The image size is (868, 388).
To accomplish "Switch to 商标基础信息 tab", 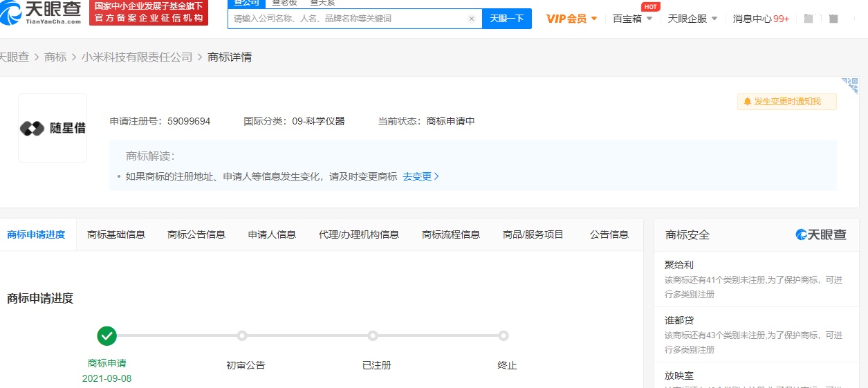I will (x=116, y=234).
